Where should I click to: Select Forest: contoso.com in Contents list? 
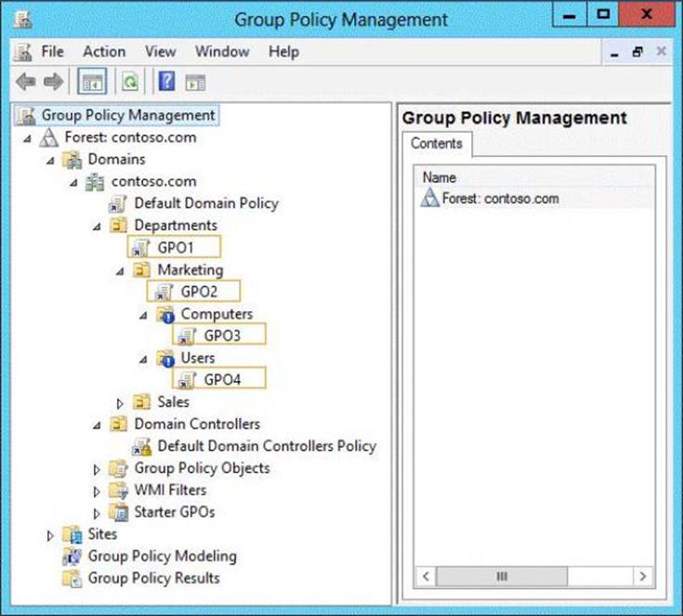500,198
